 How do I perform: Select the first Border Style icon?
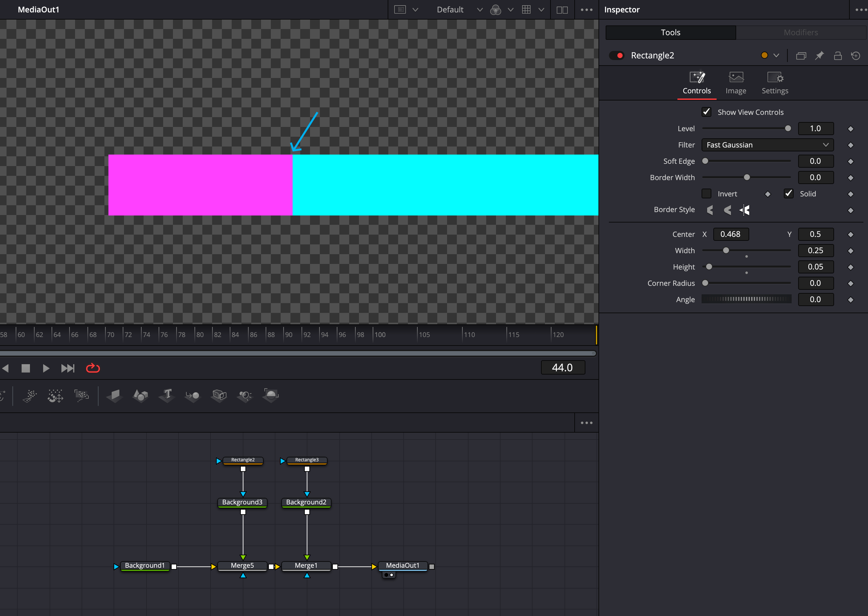coord(710,210)
